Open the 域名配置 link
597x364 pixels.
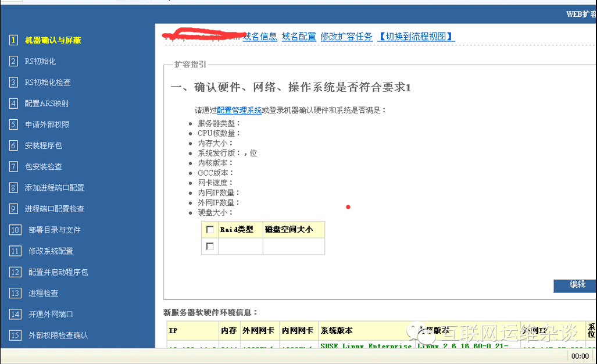pyautogui.click(x=298, y=36)
